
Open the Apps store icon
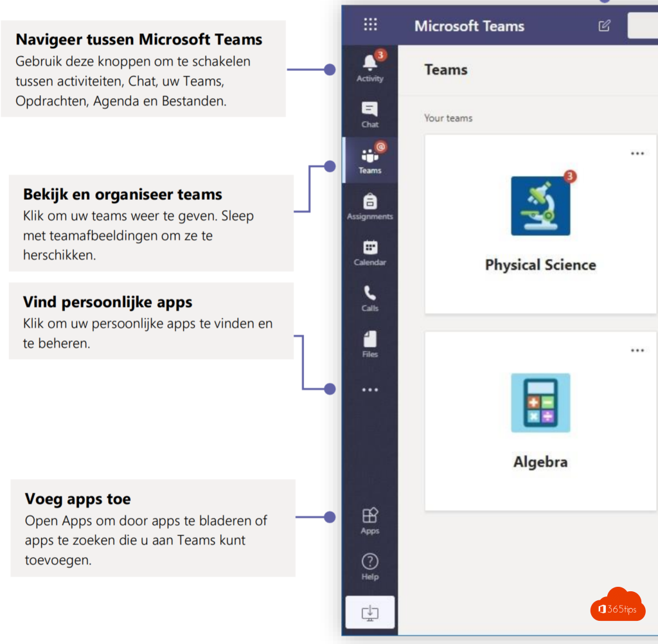pyautogui.click(x=369, y=521)
